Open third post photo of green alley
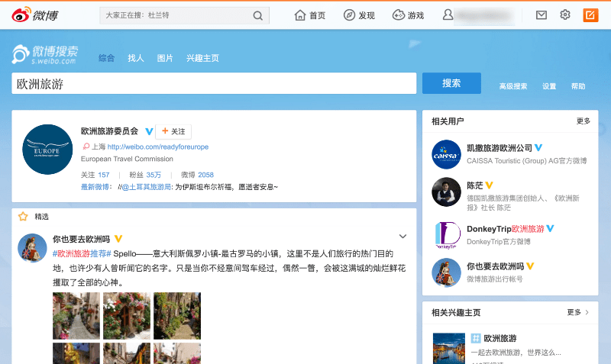Image resolution: width=611 pixels, height=364 pixels. [x=177, y=316]
